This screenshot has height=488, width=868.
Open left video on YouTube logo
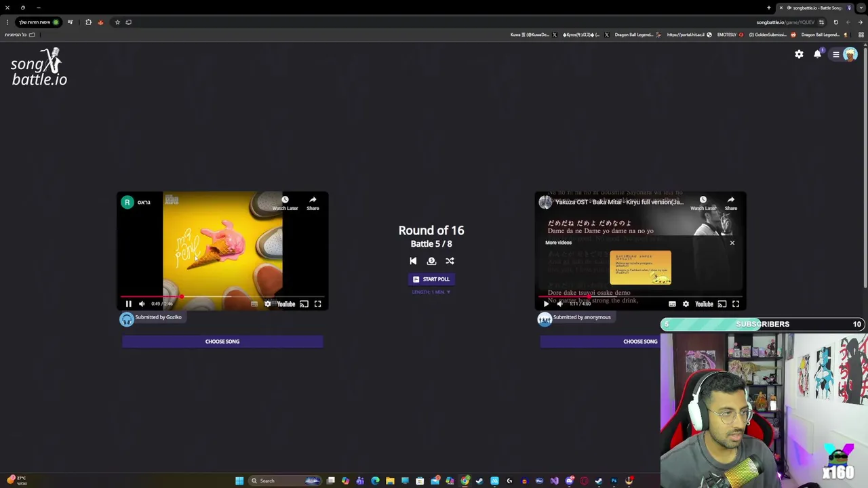point(286,304)
